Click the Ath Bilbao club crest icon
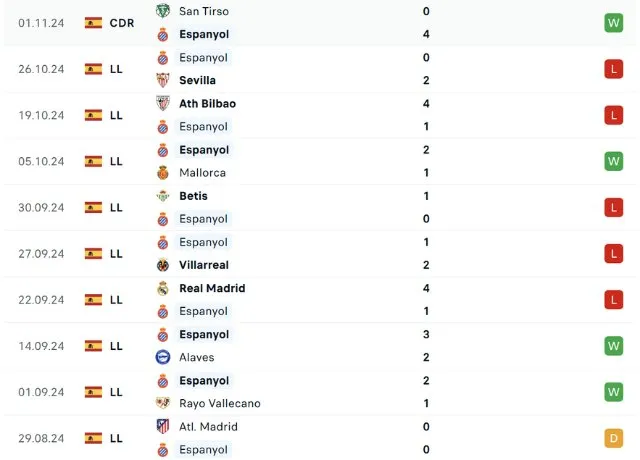This screenshot has width=640, height=460. pyautogui.click(x=163, y=103)
